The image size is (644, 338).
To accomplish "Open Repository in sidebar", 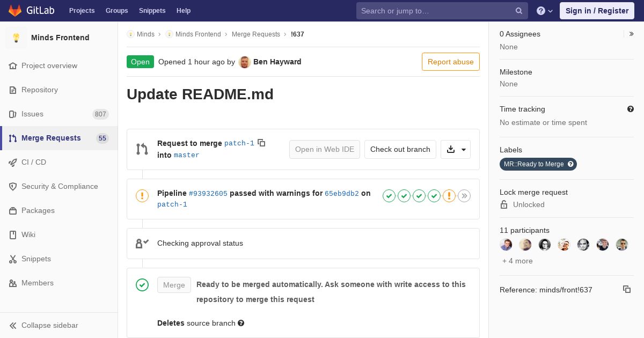I will 59,90.
